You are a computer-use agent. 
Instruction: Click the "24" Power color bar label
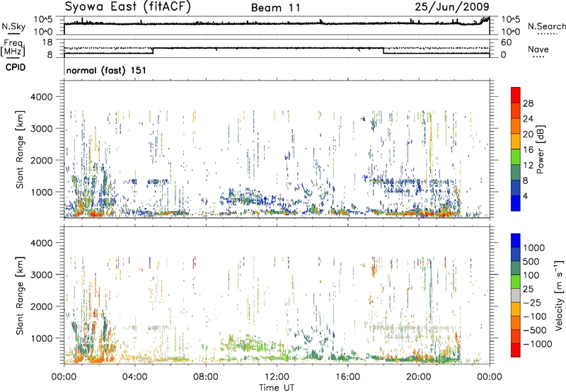click(x=528, y=119)
